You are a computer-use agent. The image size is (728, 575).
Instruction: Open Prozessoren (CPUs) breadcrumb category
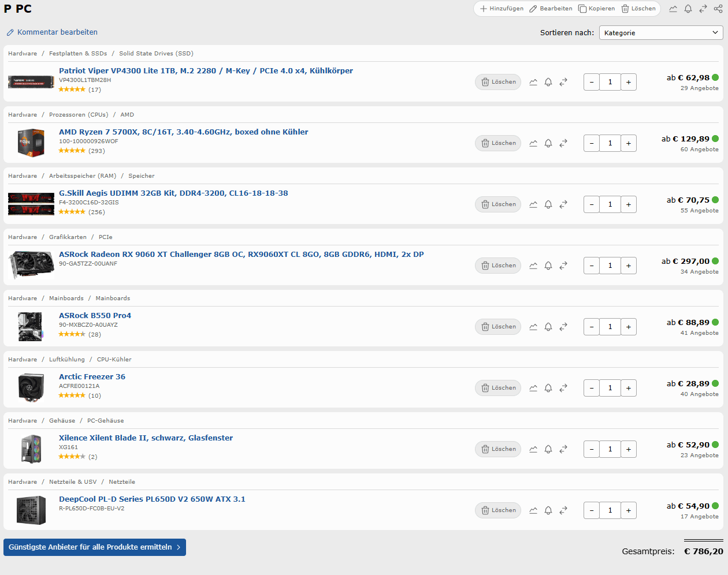point(79,115)
